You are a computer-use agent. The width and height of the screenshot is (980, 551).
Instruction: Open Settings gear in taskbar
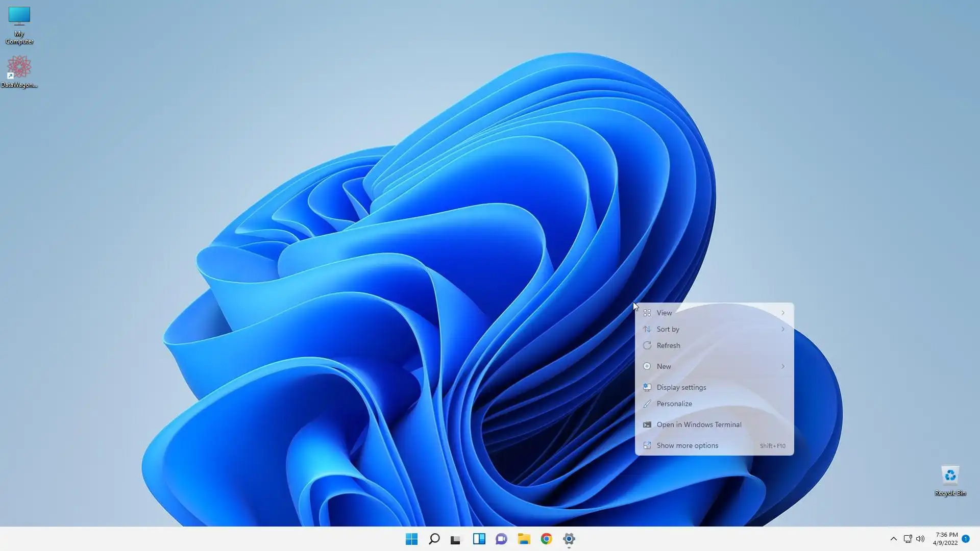[569, 539]
